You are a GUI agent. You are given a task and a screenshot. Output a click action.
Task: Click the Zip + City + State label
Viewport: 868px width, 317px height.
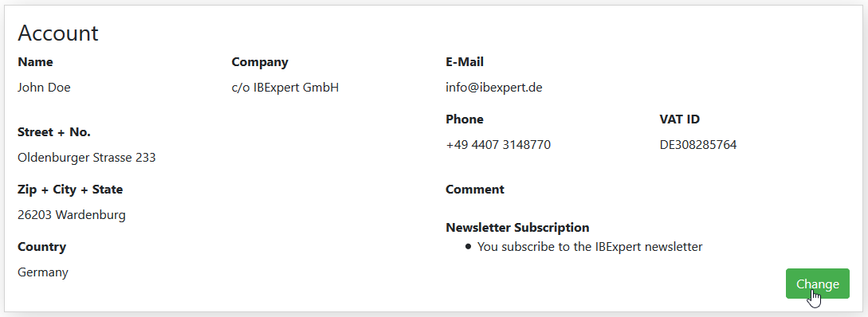70,190
